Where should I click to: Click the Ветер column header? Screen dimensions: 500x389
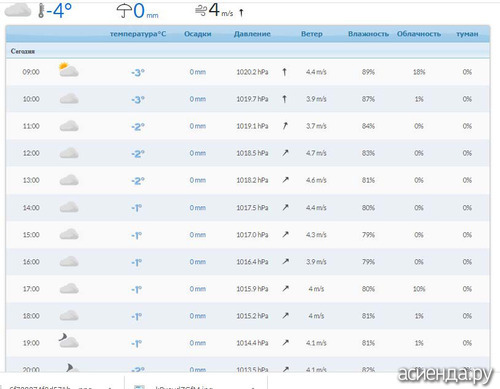coord(312,34)
